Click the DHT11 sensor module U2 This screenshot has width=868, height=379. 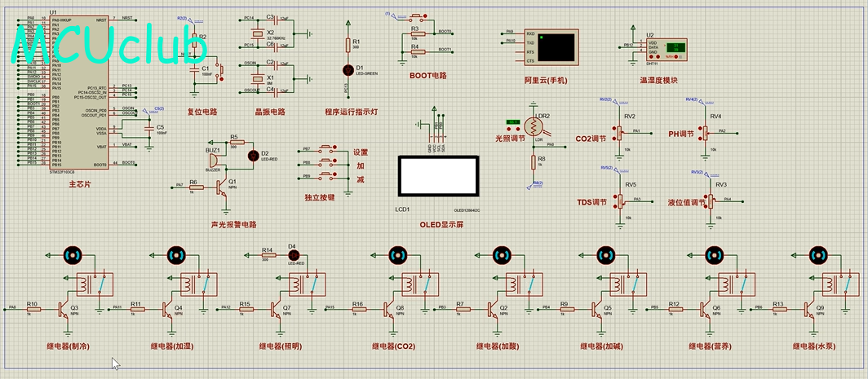coord(666,48)
